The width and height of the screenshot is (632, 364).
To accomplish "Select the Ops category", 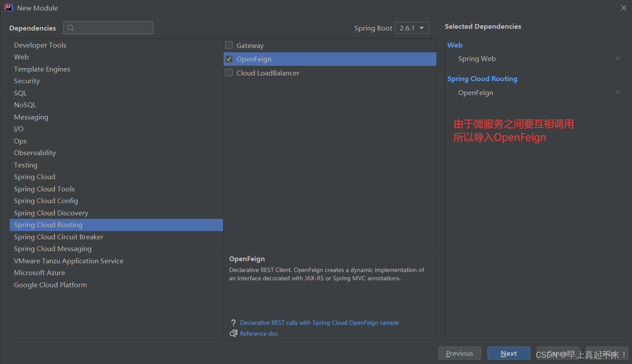I will [x=116, y=141].
